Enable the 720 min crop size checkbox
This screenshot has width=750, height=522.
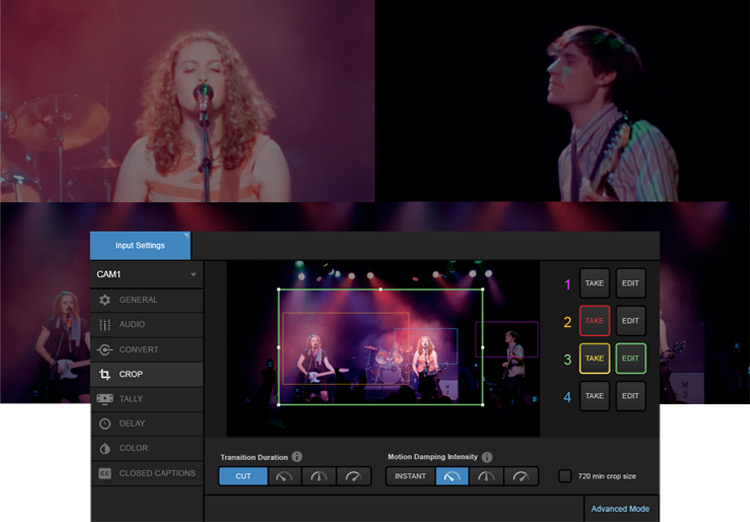point(565,476)
